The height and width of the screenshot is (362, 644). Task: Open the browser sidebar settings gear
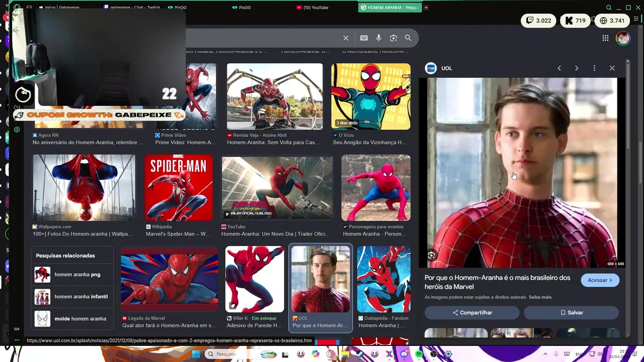pos(17,129)
